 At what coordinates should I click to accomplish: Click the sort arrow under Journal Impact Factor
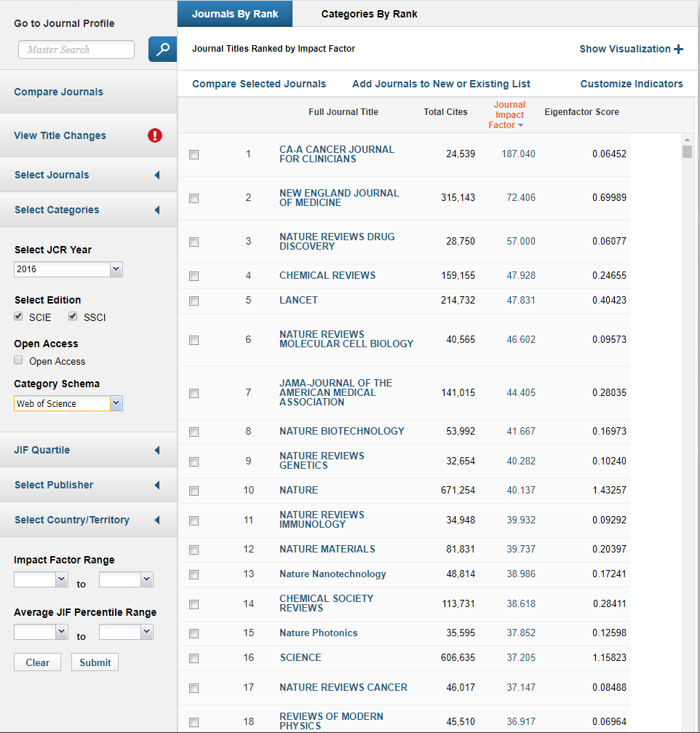click(520, 125)
